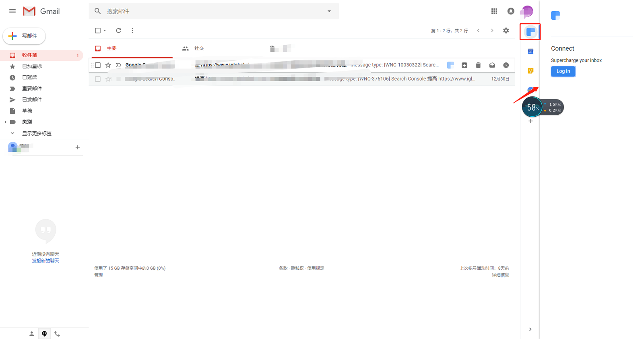Open the Keep side panel icon

(530, 71)
